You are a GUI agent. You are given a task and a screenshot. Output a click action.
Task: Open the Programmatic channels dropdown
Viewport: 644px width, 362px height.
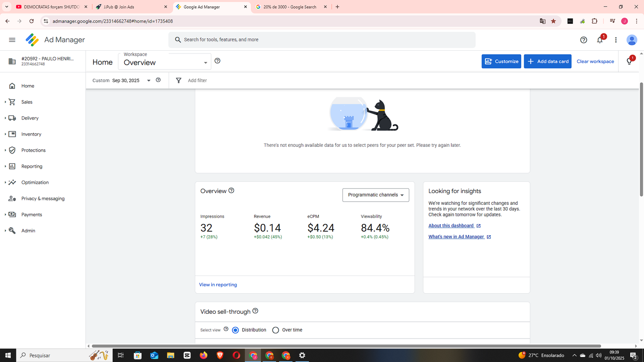click(x=376, y=195)
